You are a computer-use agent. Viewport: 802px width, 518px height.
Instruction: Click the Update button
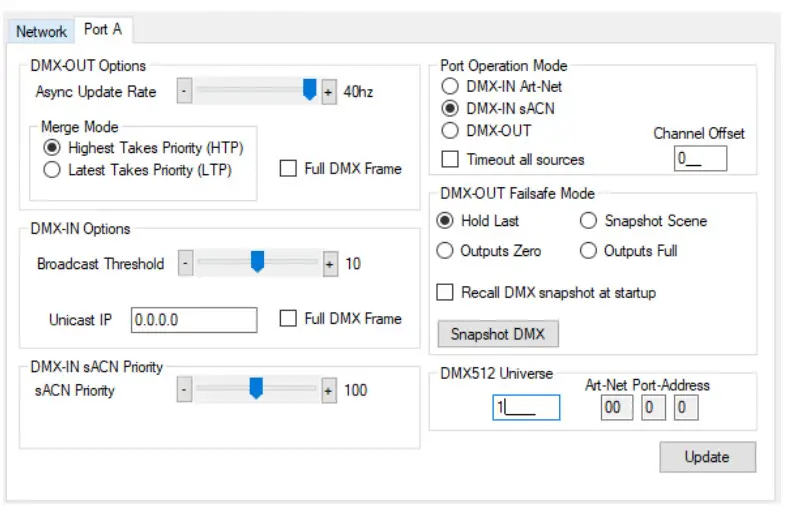[707, 457]
